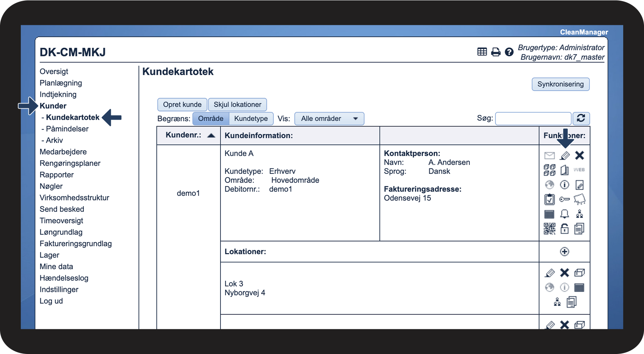Open the table view icon in the header
The image size is (644, 354).
click(482, 52)
